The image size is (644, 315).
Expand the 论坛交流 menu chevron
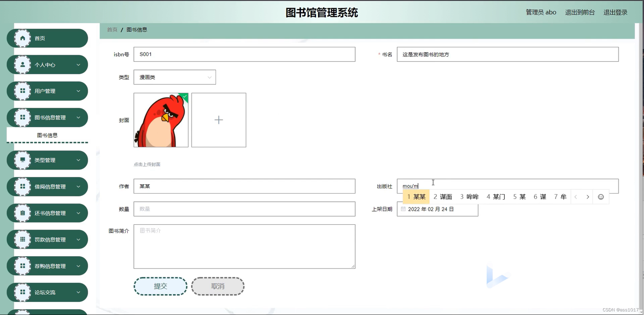[x=78, y=292]
